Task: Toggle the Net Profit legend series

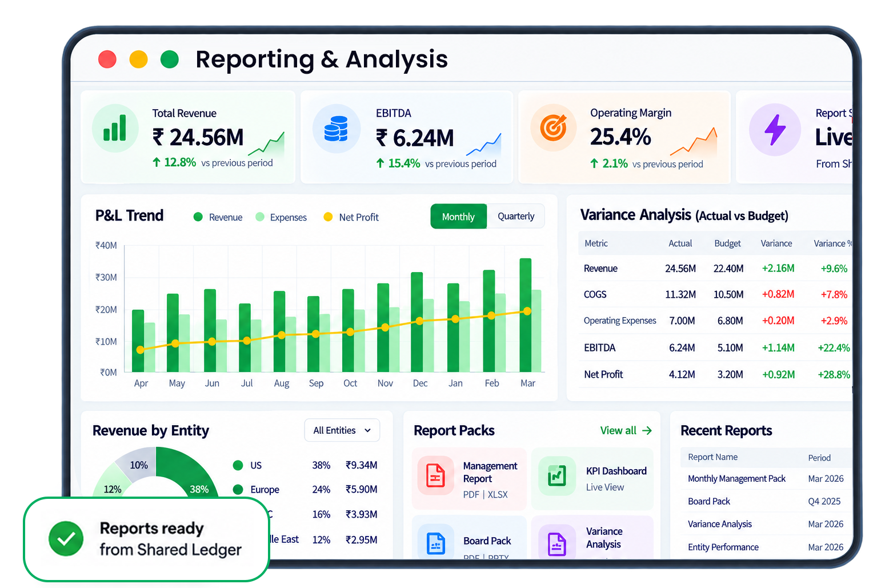Action: tap(351, 217)
